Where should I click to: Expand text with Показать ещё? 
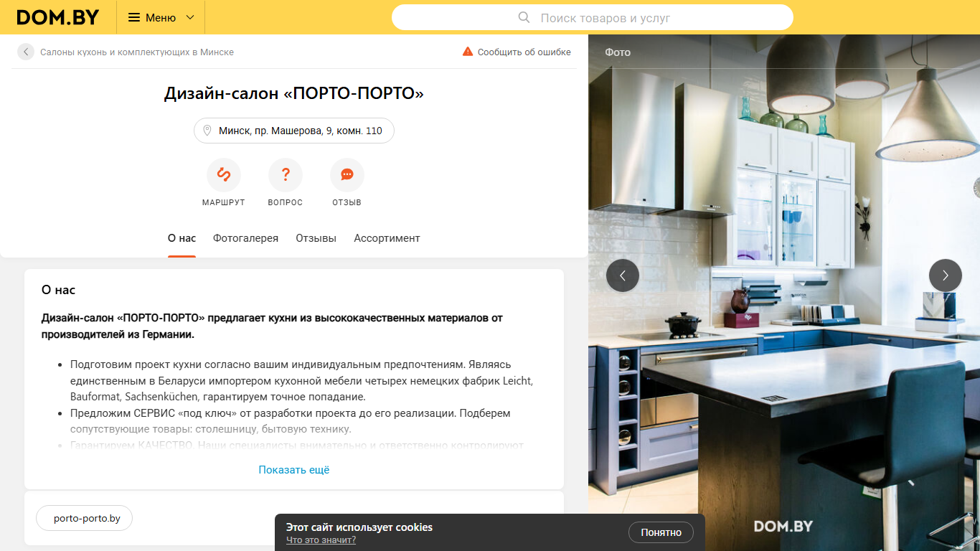[x=294, y=470]
